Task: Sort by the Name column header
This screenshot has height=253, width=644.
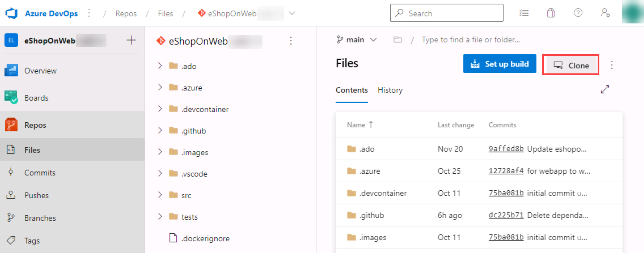Action: click(x=360, y=125)
